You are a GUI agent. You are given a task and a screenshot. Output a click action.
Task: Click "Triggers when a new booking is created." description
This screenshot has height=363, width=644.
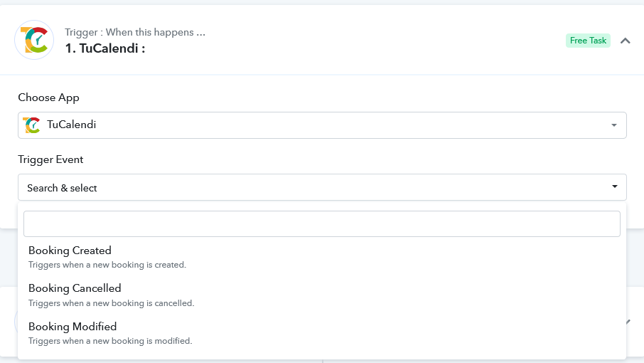(107, 265)
